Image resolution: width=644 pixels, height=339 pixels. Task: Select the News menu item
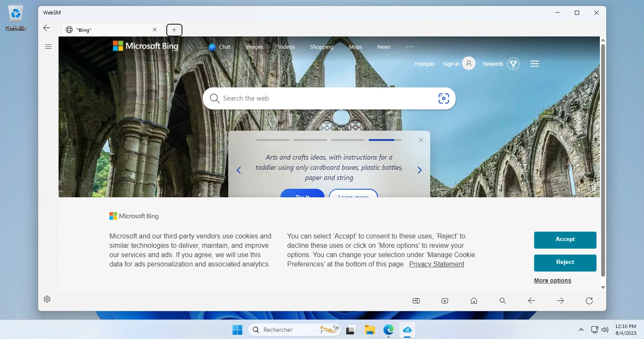[384, 47]
